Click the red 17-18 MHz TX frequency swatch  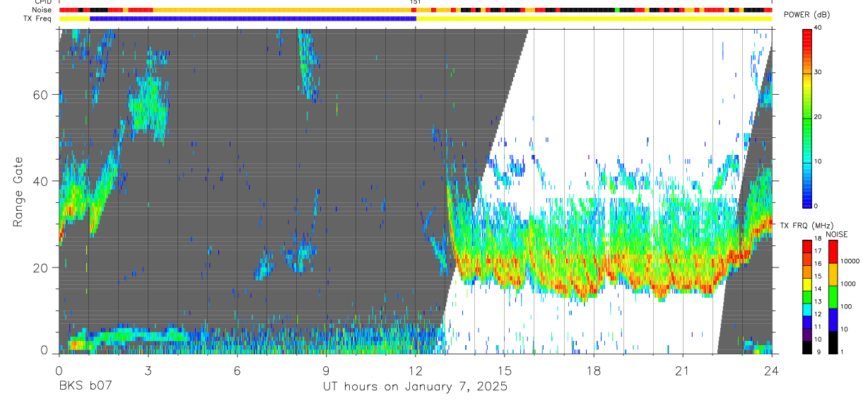(x=807, y=245)
